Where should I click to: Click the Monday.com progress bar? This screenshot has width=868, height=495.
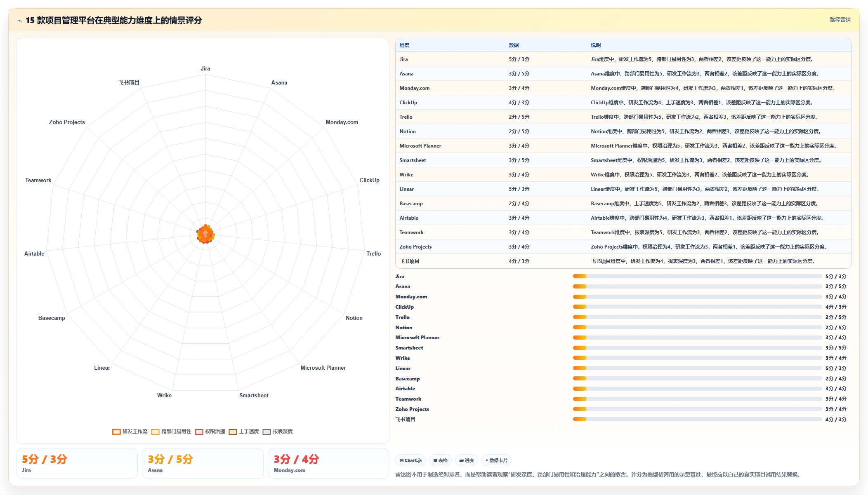(697, 297)
